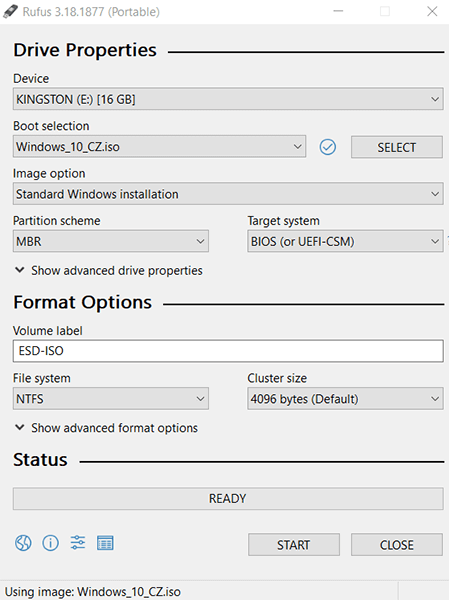The width and height of the screenshot is (449, 600).
Task: Expand Show advanced format options
Action: click(x=106, y=428)
